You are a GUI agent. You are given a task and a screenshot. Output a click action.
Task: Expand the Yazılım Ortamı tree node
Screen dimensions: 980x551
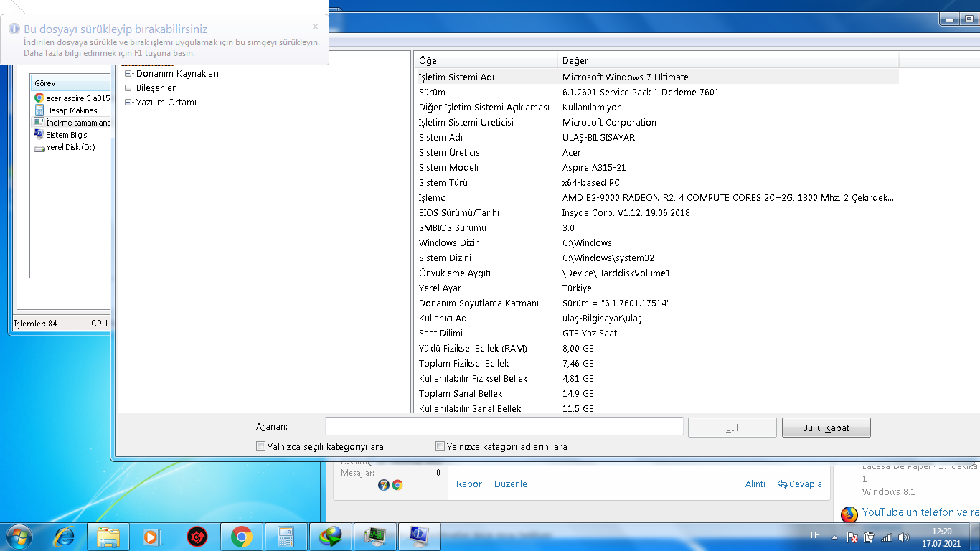point(128,102)
